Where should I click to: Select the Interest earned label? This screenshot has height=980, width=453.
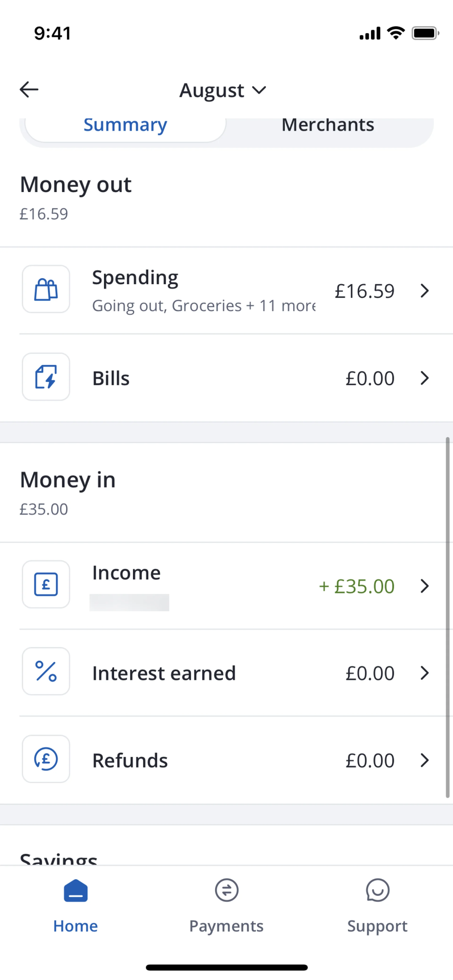(164, 673)
